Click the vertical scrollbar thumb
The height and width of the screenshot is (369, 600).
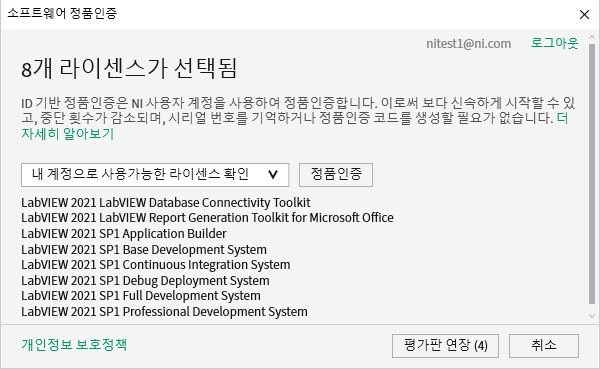tap(592, 174)
